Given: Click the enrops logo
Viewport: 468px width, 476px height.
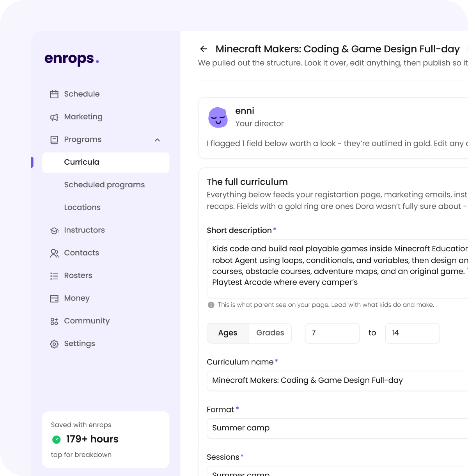Looking at the screenshot, I should (72, 59).
